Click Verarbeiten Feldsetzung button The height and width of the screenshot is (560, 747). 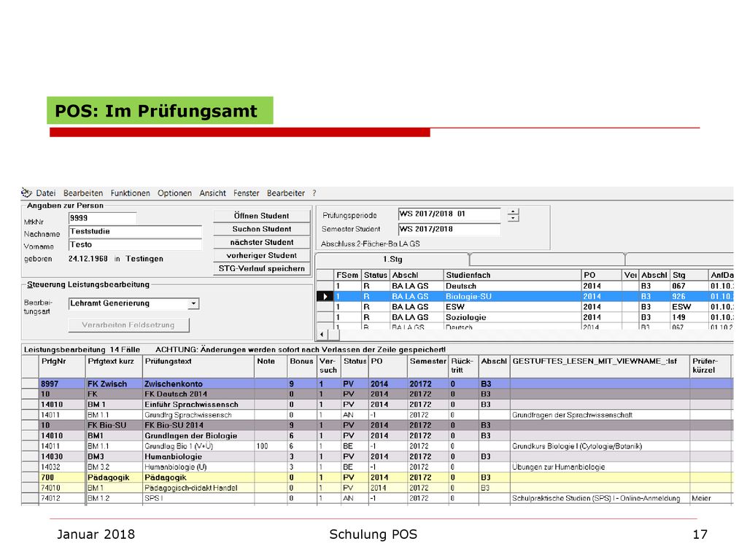[128, 324]
